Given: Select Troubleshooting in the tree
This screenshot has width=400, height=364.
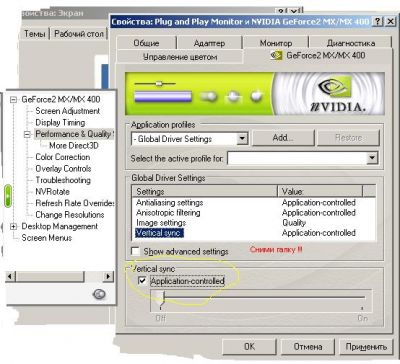Looking at the screenshot, I should (x=63, y=180).
